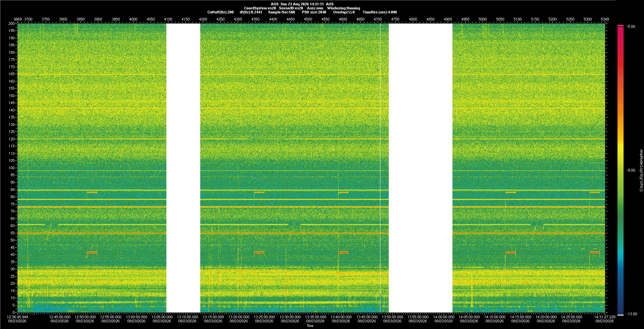Click the 'TimeRes.(sec):4.096' parameter text
The width and height of the screenshot is (644, 329).
(x=380, y=12)
